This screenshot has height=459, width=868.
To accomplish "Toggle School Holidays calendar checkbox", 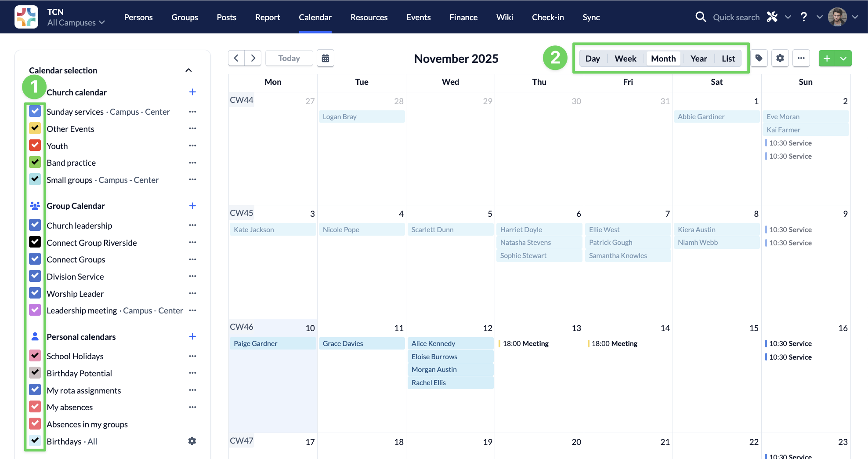I will tap(35, 356).
